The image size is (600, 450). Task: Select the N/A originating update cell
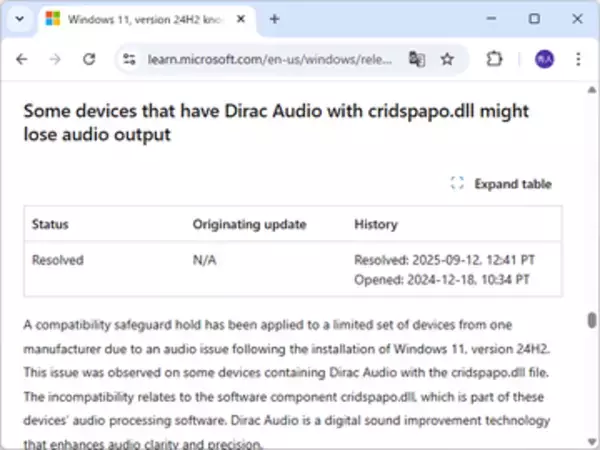tap(204, 260)
